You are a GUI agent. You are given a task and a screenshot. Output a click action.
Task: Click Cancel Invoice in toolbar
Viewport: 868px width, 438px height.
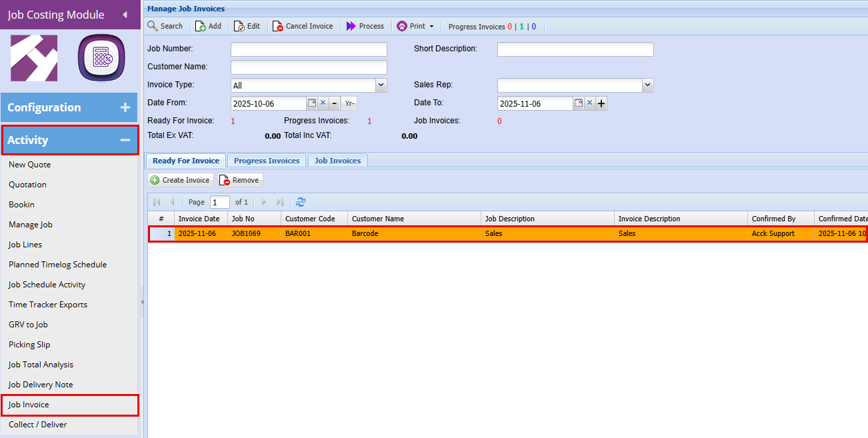point(303,26)
